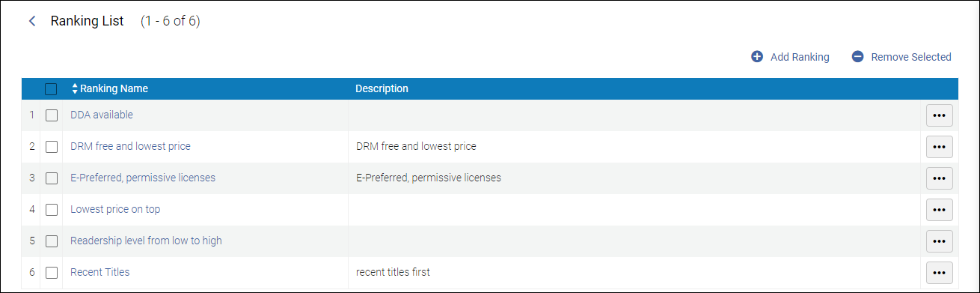Sort by Ranking Name using sort arrows
This screenshot has width=980, height=293.
(75, 88)
